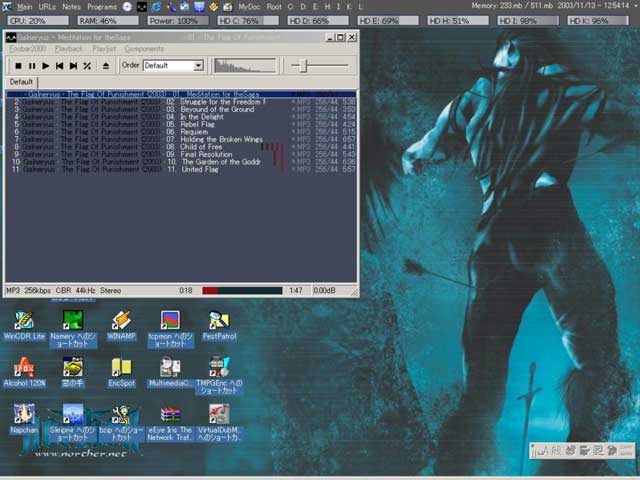This screenshot has width=640, height=480.
Task: Open the Foobar2000 menu
Action: 27,48
